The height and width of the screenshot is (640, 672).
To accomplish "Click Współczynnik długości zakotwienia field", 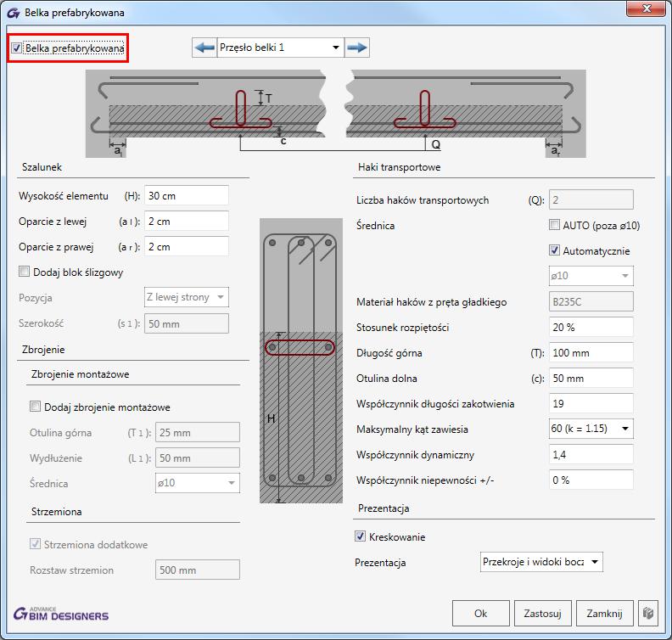I will tap(591, 403).
